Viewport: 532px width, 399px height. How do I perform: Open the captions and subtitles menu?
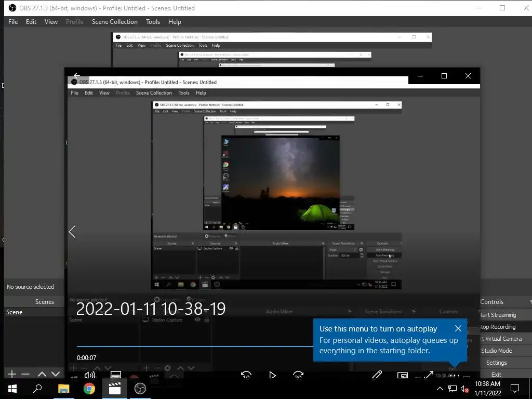coord(116,375)
